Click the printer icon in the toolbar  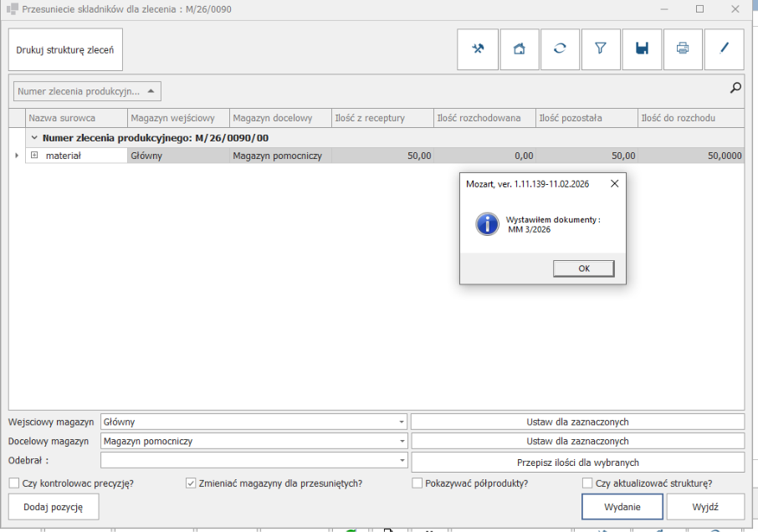tap(683, 49)
